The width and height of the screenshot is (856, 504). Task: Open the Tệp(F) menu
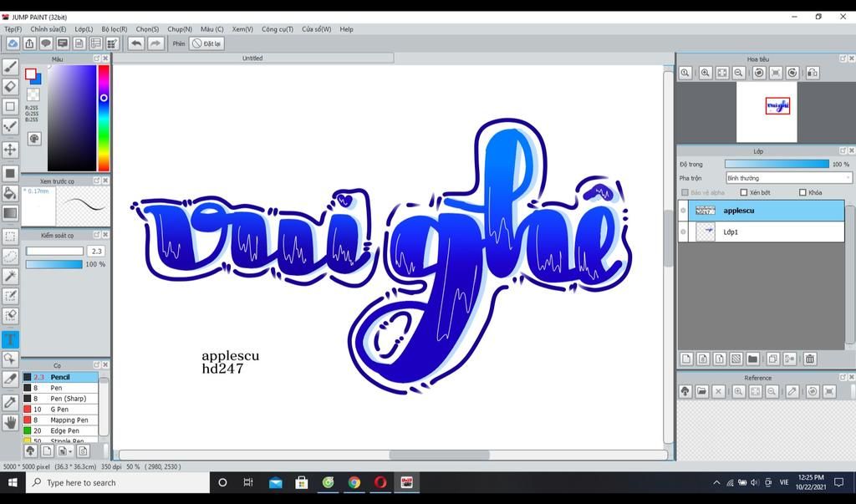(x=13, y=29)
